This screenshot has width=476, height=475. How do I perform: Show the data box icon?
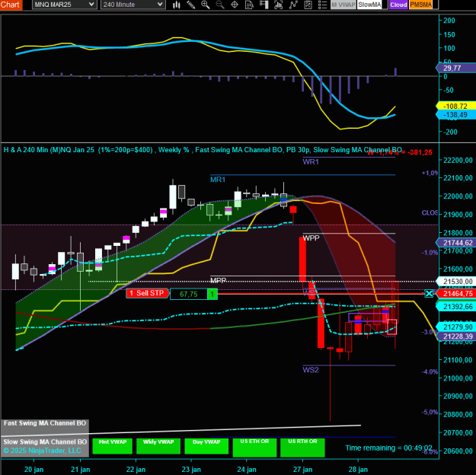[x=249, y=5]
